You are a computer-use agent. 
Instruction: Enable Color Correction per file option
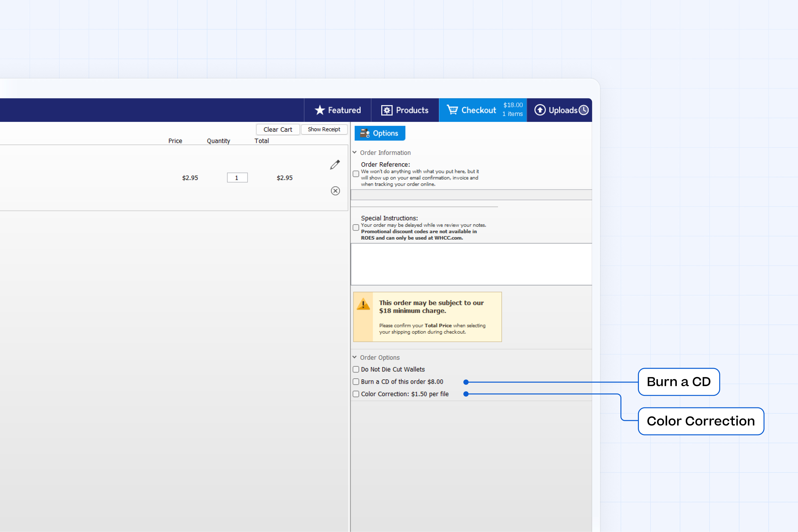coord(356,394)
